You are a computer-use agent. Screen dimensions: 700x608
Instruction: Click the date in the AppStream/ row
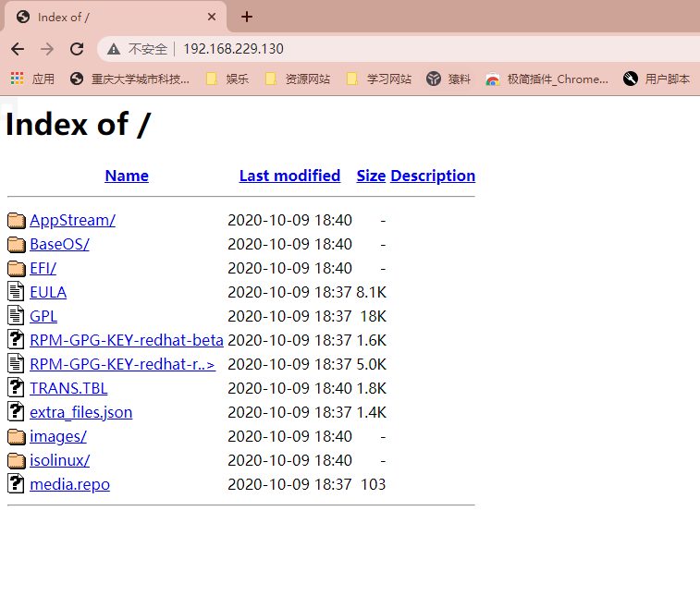[289, 220]
